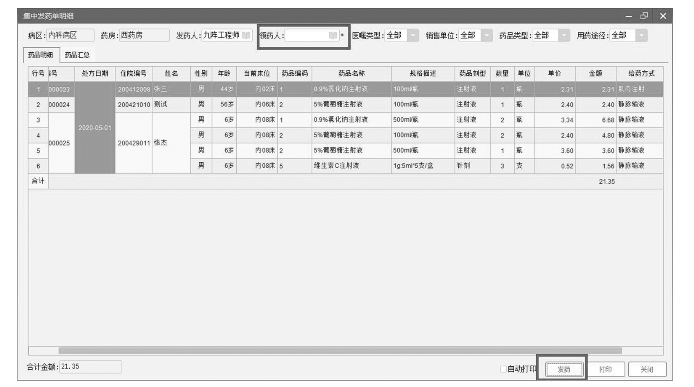Click admission number 200429011
Screen dimensions: 694x387
click(134, 143)
